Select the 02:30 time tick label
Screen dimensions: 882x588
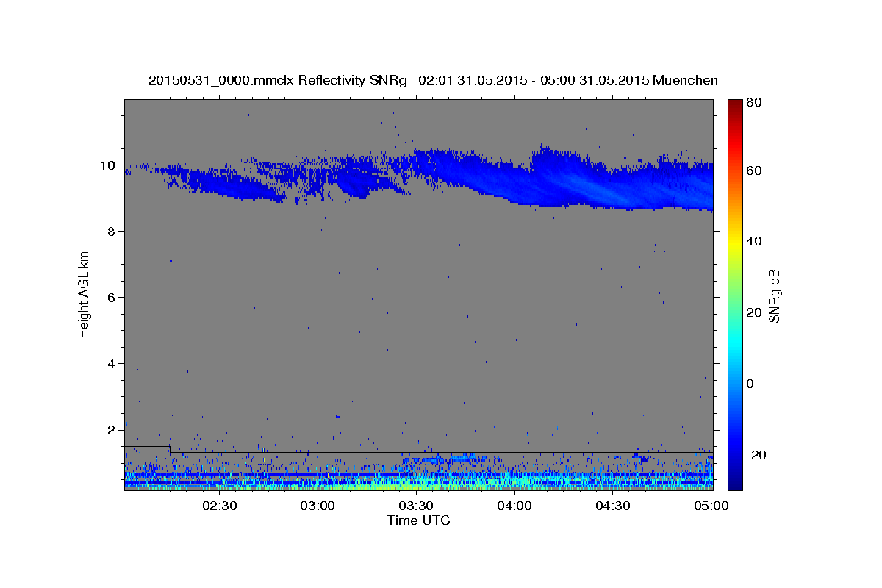219,506
